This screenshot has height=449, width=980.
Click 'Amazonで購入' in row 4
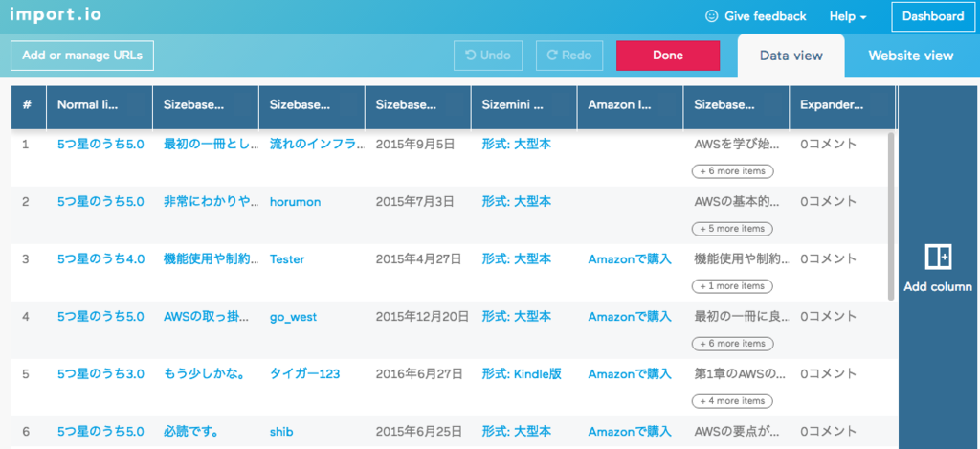[x=630, y=317]
